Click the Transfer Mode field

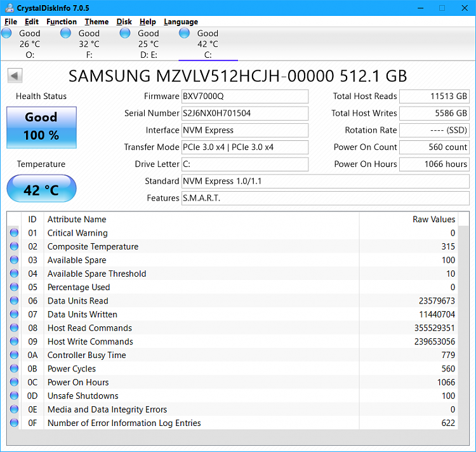(245, 147)
